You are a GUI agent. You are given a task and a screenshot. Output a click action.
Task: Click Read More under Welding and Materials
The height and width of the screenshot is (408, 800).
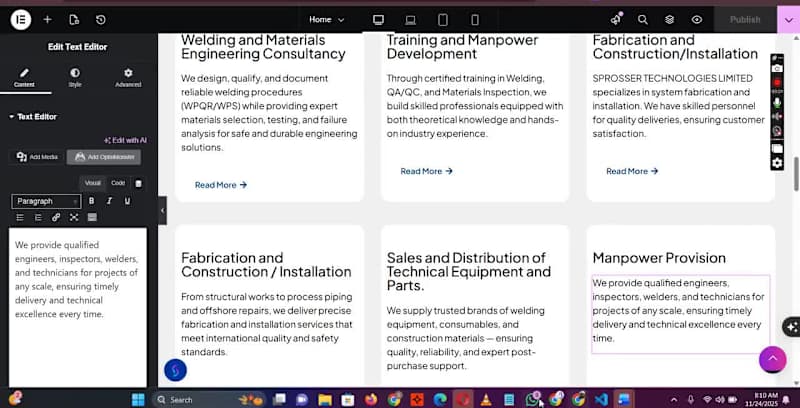coord(221,185)
